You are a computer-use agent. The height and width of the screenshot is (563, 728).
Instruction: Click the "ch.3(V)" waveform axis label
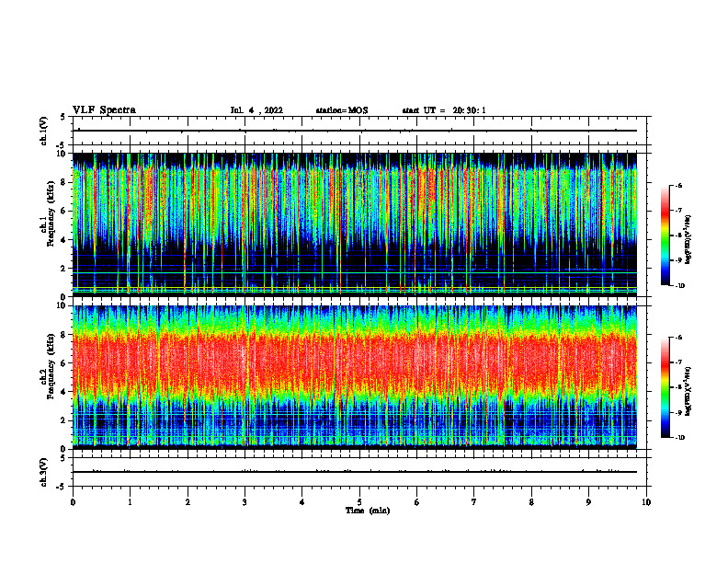tap(43, 472)
